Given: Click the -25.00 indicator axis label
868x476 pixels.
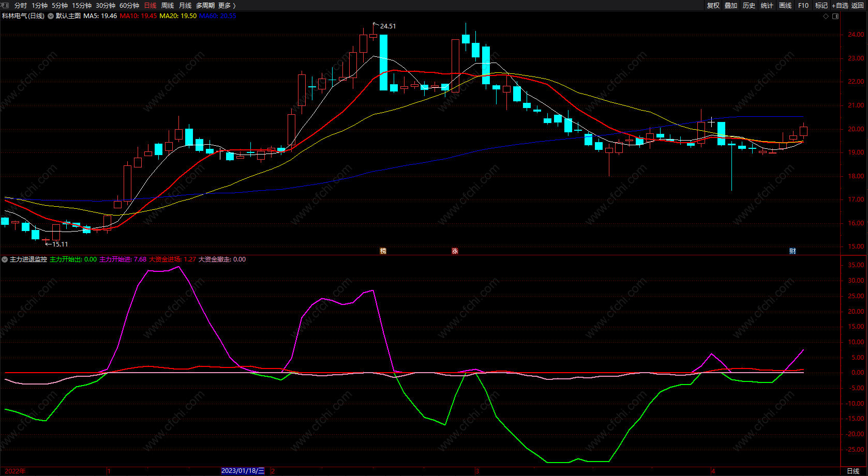Looking at the screenshot, I should click(855, 450).
